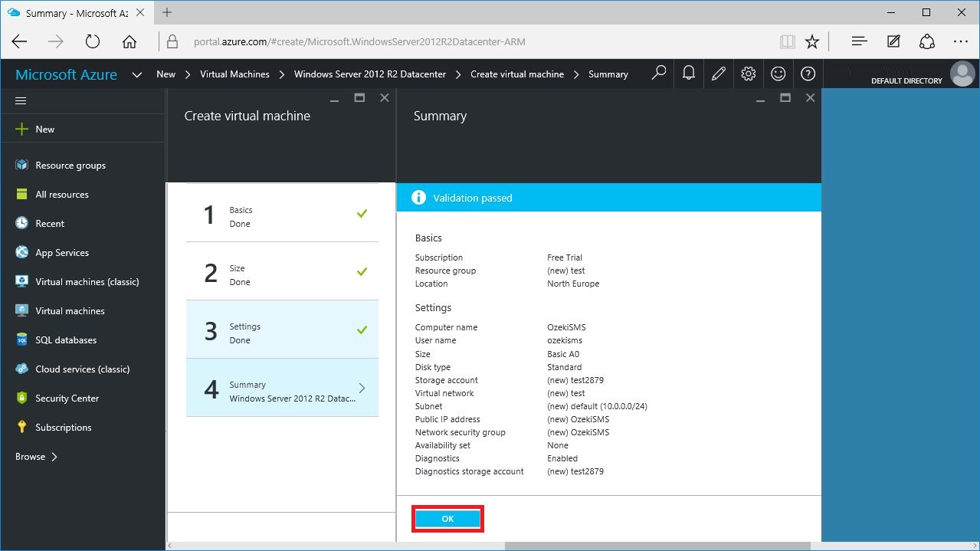Open Edge more actions ellipsis

(961, 41)
